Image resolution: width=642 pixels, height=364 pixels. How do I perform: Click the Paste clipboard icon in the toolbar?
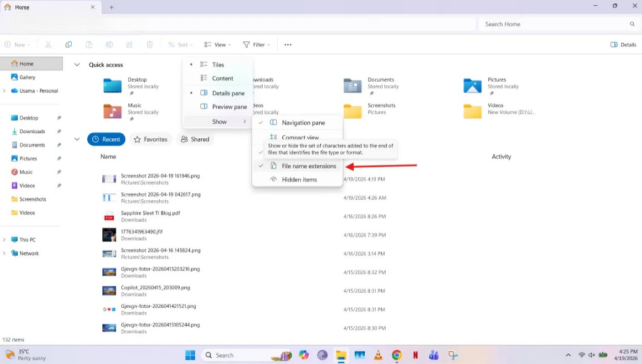click(x=89, y=44)
